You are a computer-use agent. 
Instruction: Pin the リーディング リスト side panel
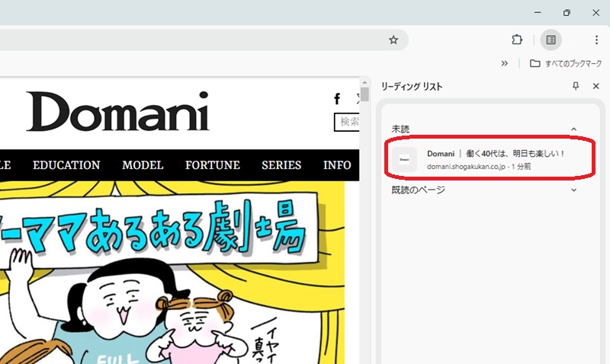(576, 86)
